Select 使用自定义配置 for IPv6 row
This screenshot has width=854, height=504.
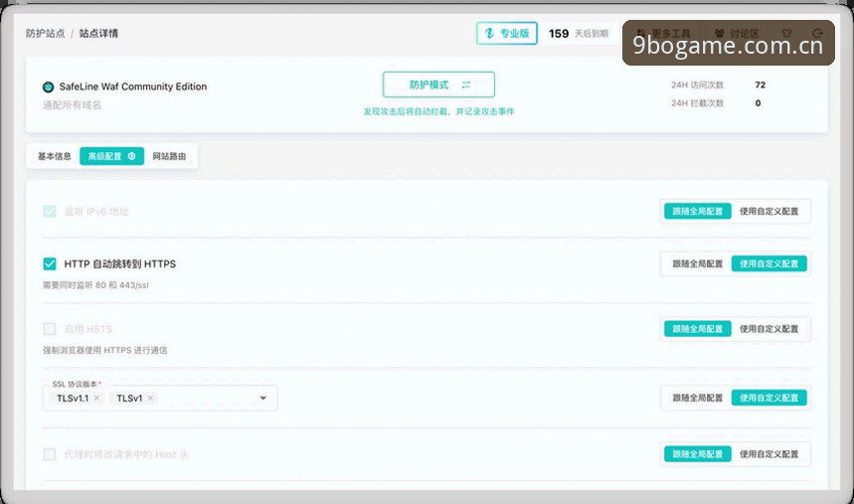(x=769, y=212)
